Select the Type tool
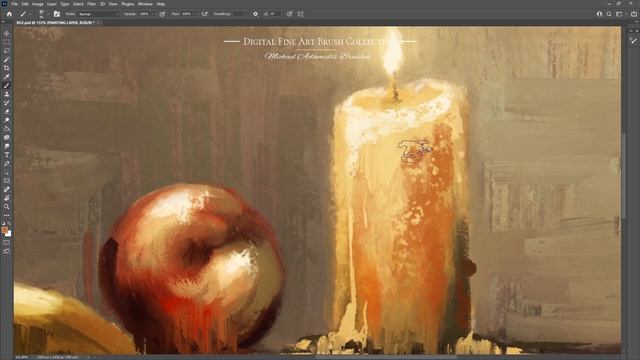640x360 pixels. [7, 155]
